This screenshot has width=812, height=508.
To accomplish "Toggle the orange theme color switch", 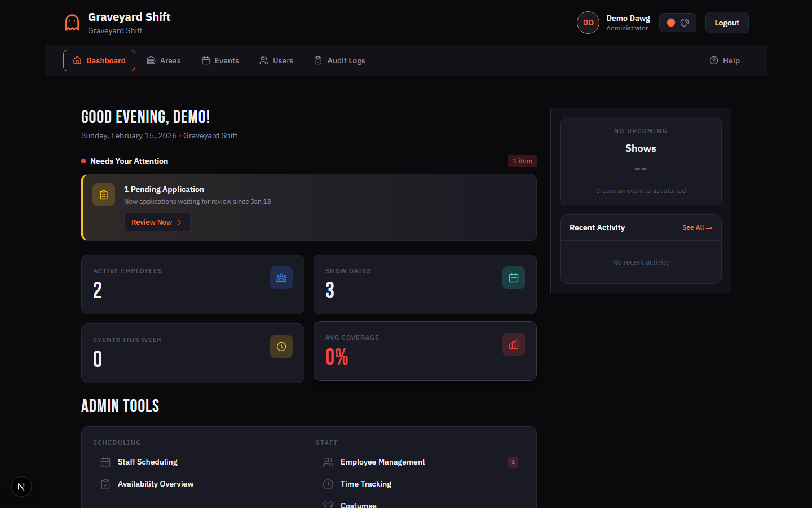I will tap(671, 22).
